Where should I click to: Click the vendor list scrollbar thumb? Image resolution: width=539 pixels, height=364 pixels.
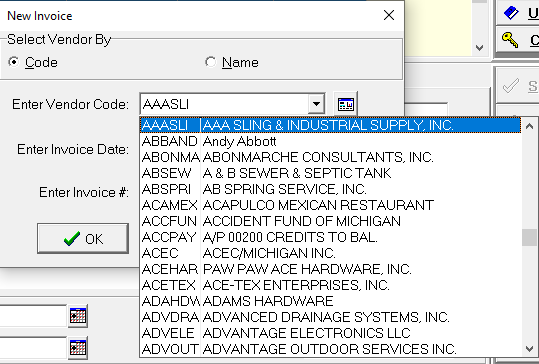pyautogui.click(x=529, y=238)
